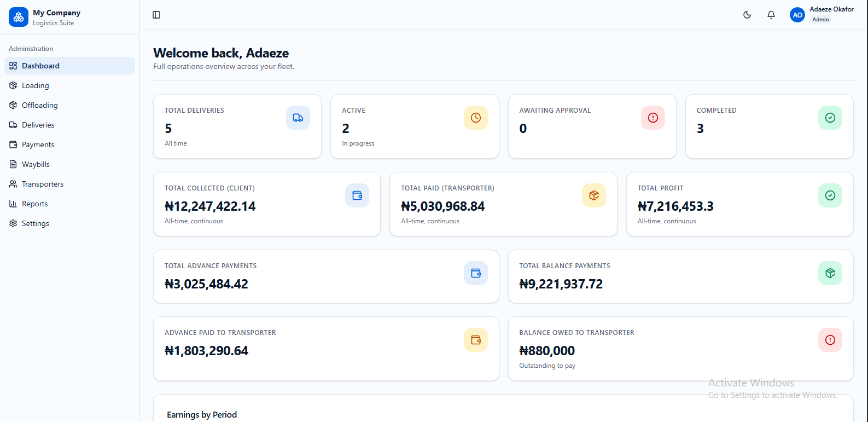
Task: Click the Outstanding to pay label
Action: point(547,366)
